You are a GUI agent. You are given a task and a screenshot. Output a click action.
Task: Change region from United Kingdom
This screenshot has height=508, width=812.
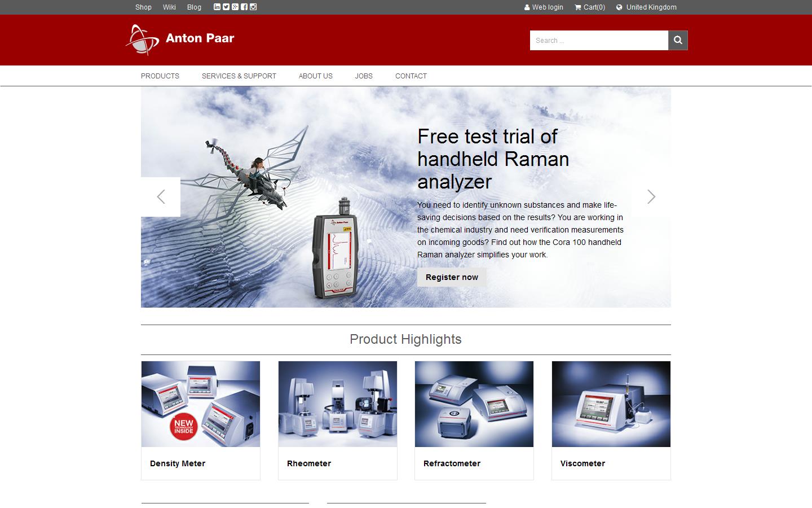pos(651,7)
